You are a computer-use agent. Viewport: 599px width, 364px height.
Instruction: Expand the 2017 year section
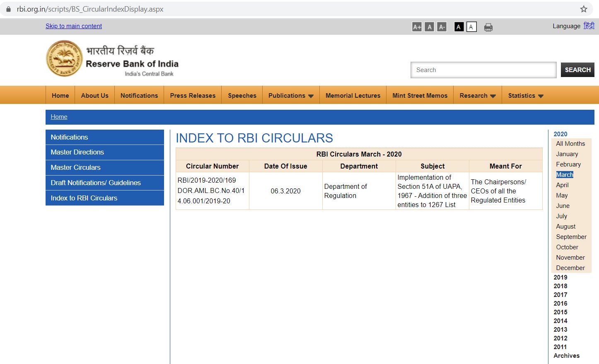click(x=560, y=295)
